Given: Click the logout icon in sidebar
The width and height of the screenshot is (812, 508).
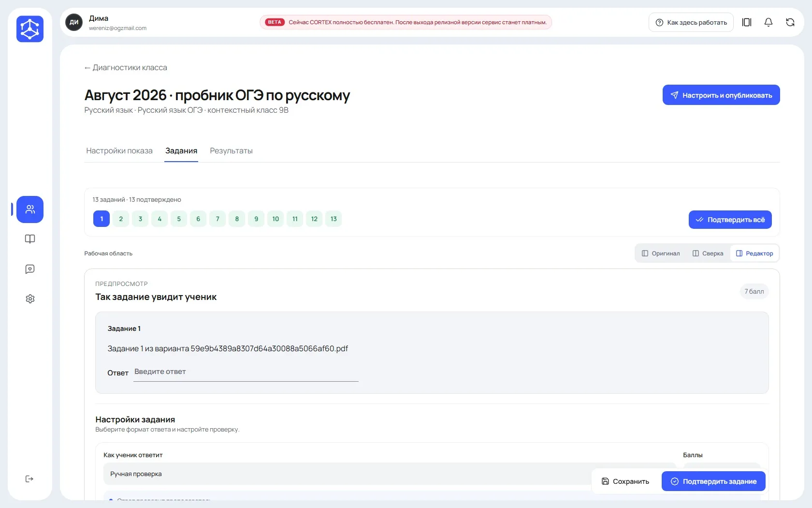Looking at the screenshot, I should coord(29,479).
